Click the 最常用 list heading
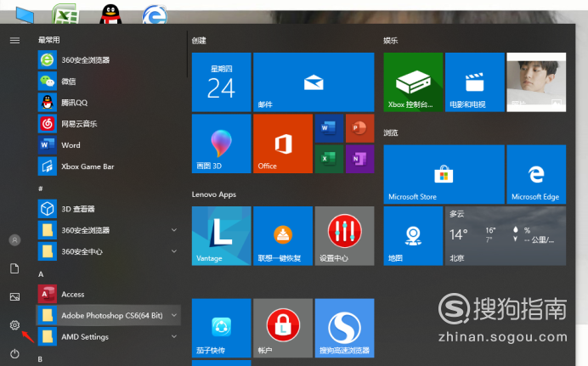This screenshot has height=366, width=588. [x=48, y=40]
